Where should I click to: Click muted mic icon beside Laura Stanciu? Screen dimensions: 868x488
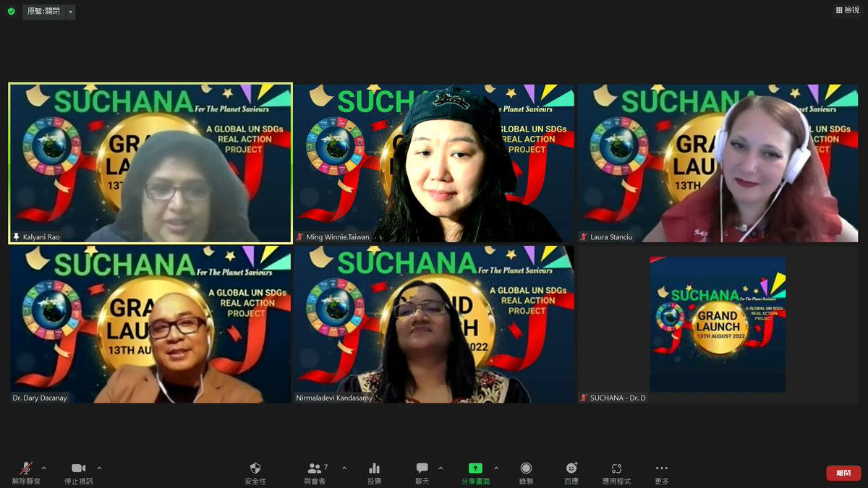click(x=584, y=236)
